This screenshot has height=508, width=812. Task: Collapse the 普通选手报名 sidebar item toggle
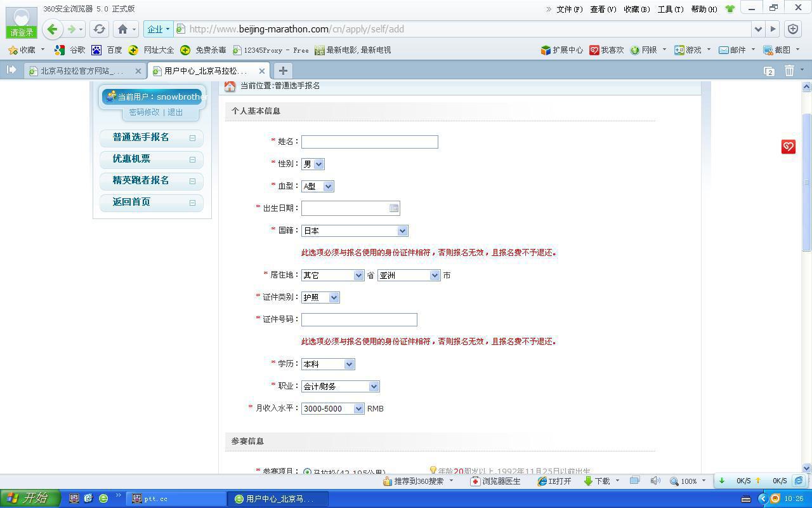click(x=192, y=138)
